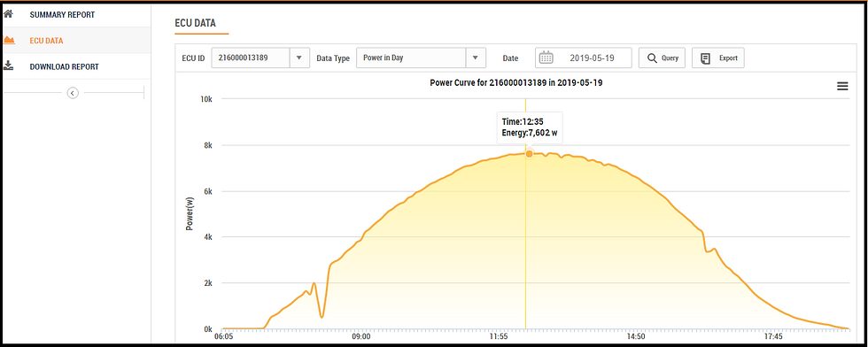Click the ECU ID field showing 216000013189
868x347 pixels.
(251, 58)
